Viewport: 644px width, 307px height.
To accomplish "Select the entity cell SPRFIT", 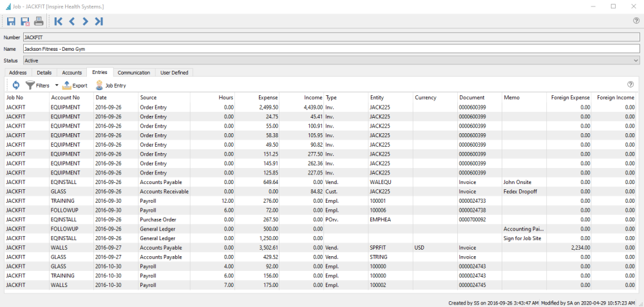I will pos(391,248).
